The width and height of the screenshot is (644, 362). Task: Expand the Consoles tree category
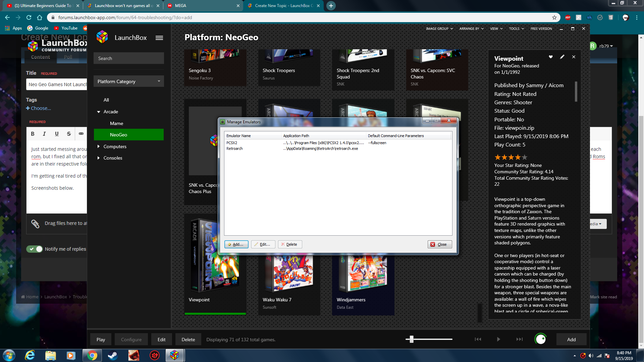[x=99, y=158]
